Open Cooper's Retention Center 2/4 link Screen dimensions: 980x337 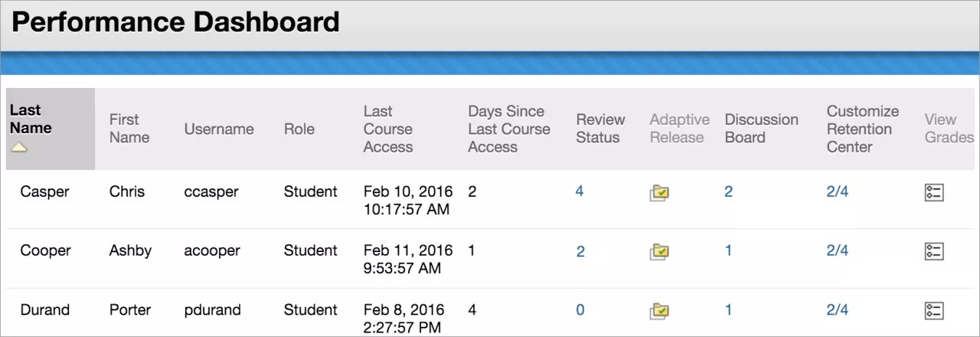pyautogui.click(x=838, y=250)
